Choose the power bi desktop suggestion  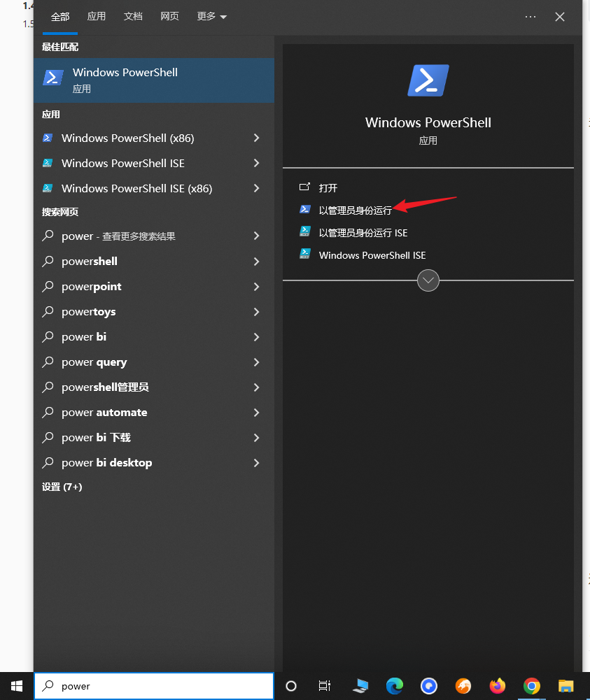[107, 463]
